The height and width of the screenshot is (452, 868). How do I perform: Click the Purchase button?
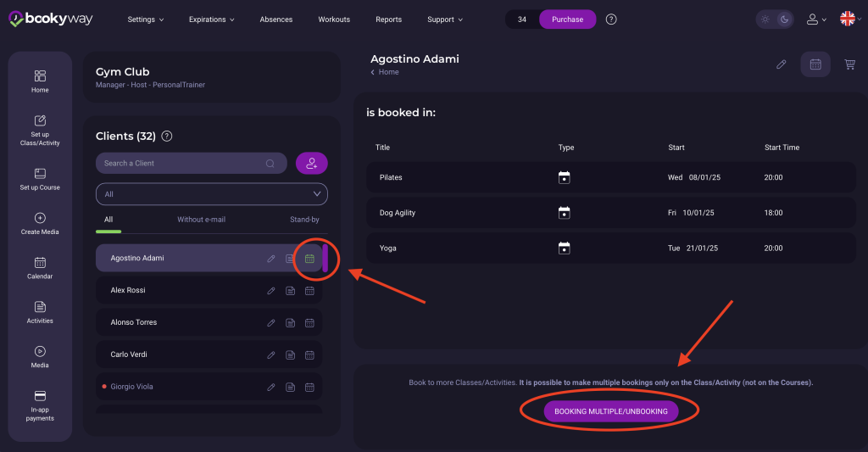point(567,20)
